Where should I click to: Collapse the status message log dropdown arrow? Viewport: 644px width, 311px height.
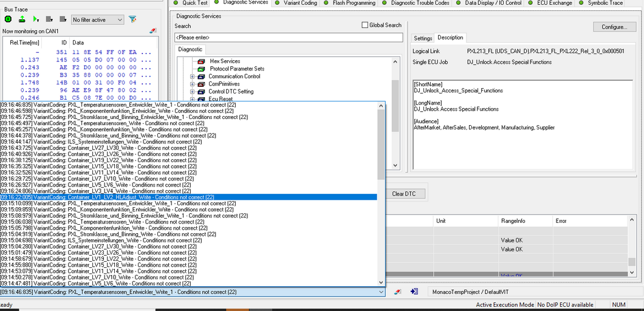point(381,292)
